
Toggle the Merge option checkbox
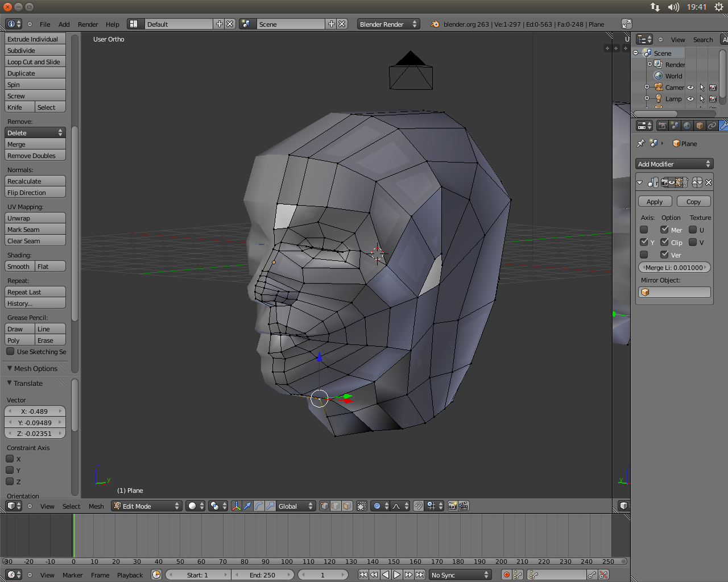[x=664, y=230]
